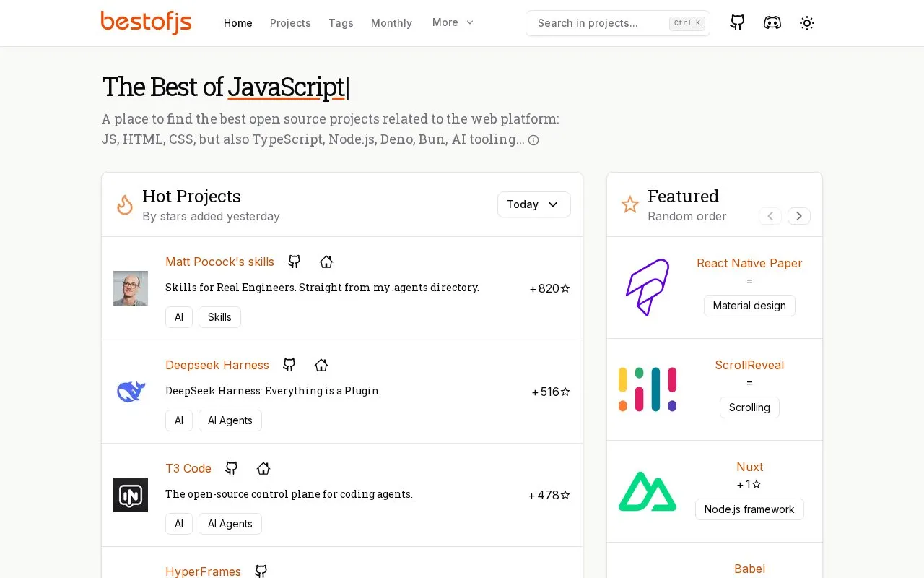Click the Deepseek whale logo
Image resolution: width=924 pixels, height=578 pixels.
tap(131, 392)
